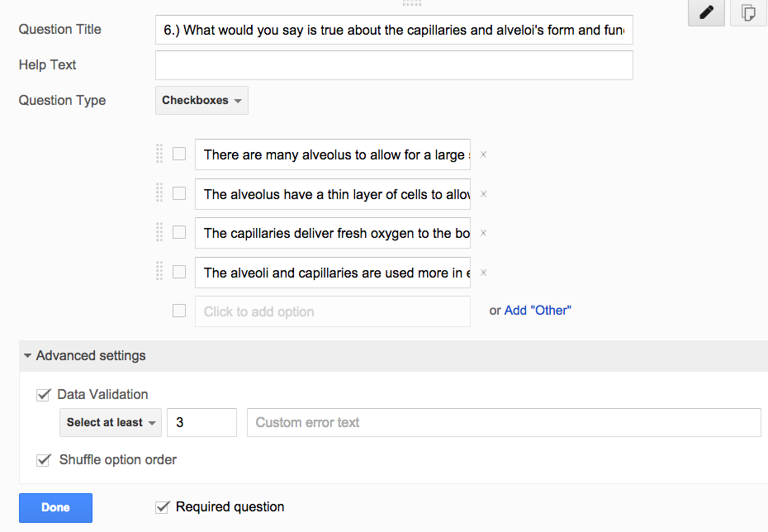Open the 'Select at least' dropdown
The height and width of the screenshot is (532, 768).
pos(111,422)
